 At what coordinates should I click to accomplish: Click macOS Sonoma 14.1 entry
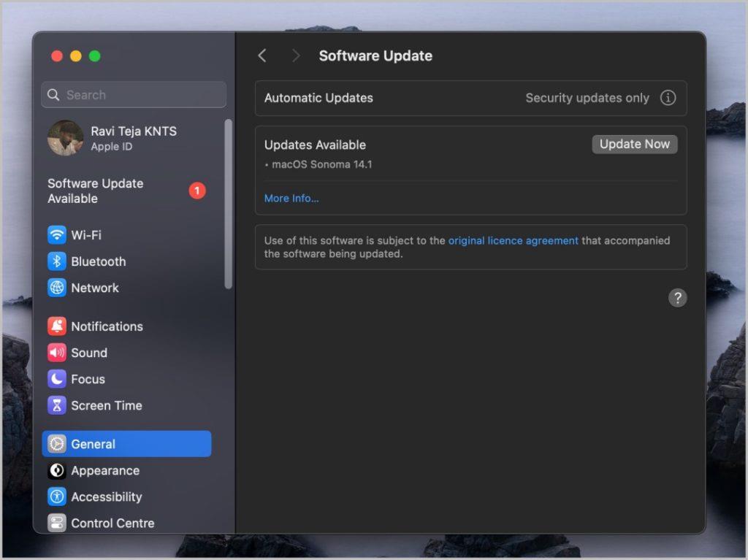point(321,164)
